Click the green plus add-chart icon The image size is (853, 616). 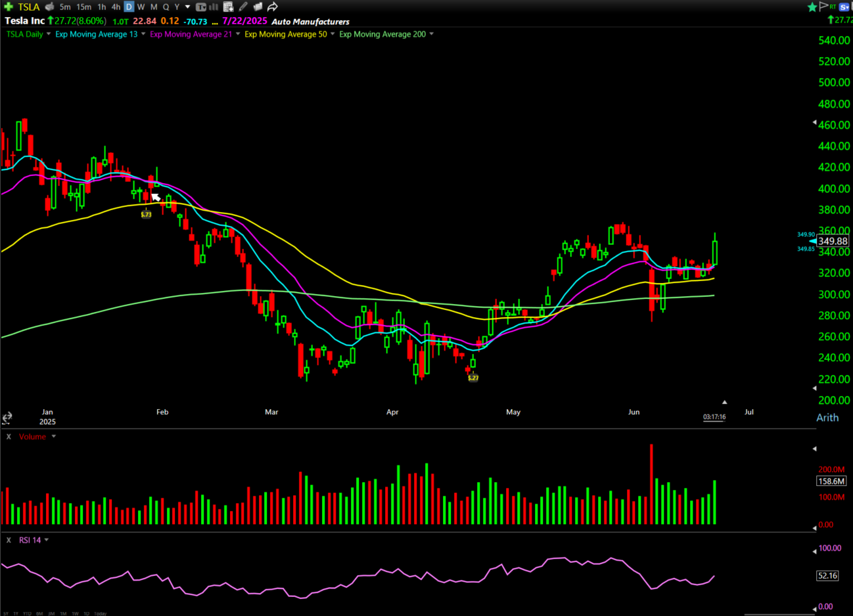pyautogui.click(x=9, y=7)
